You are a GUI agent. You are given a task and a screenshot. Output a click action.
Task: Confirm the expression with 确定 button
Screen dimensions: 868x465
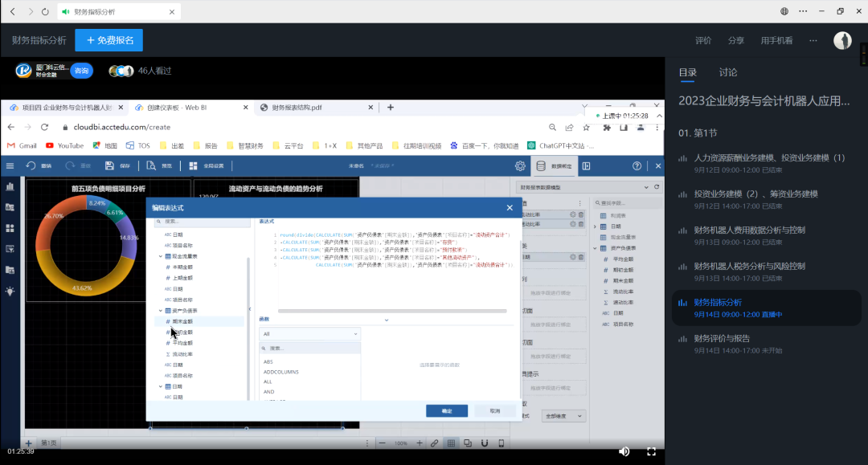click(x=447, y=411)
